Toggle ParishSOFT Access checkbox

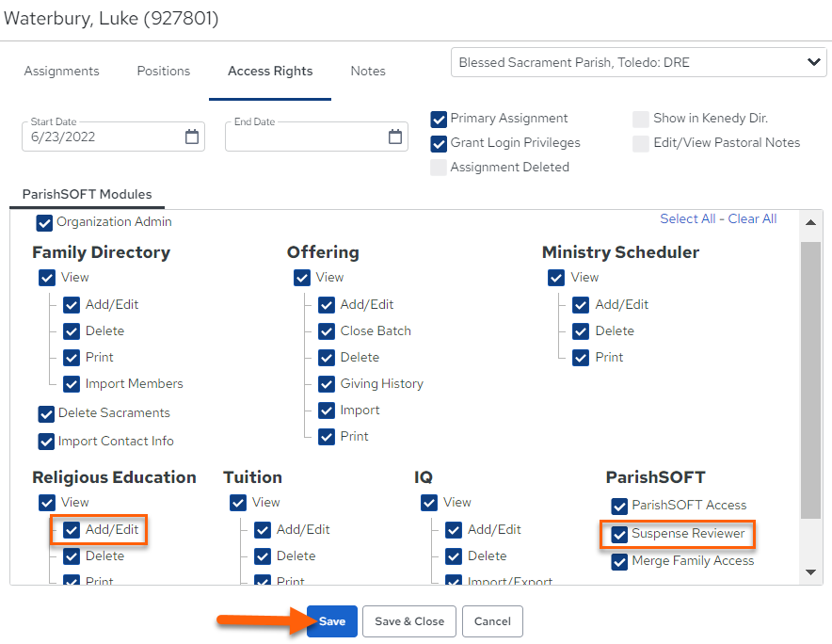tap(619, 506)
